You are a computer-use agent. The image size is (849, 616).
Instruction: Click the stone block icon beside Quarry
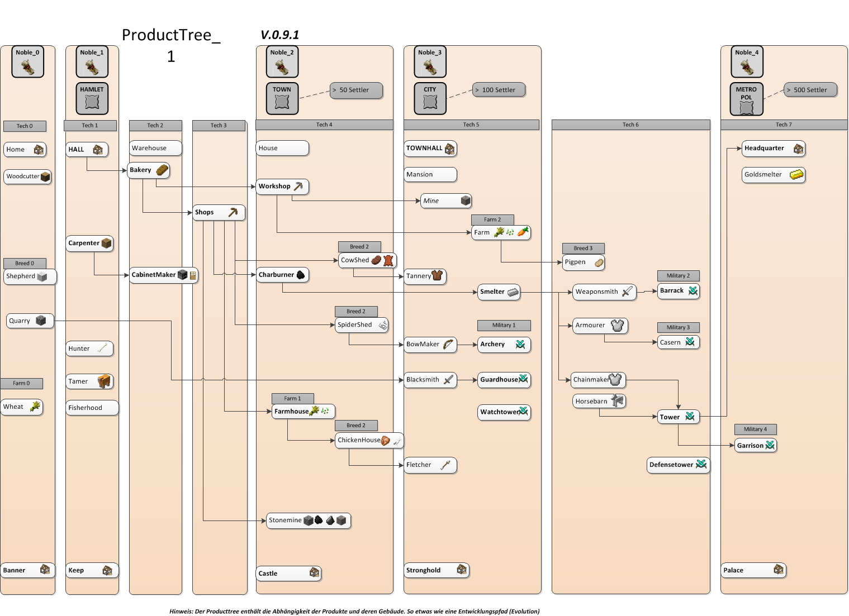[x=41, y=321]
